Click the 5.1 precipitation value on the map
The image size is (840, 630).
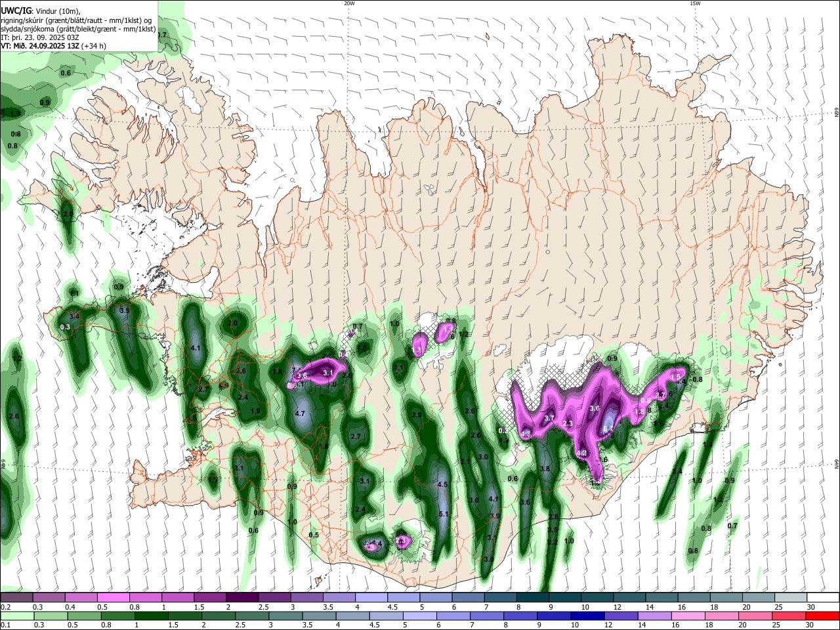(444, 514)
